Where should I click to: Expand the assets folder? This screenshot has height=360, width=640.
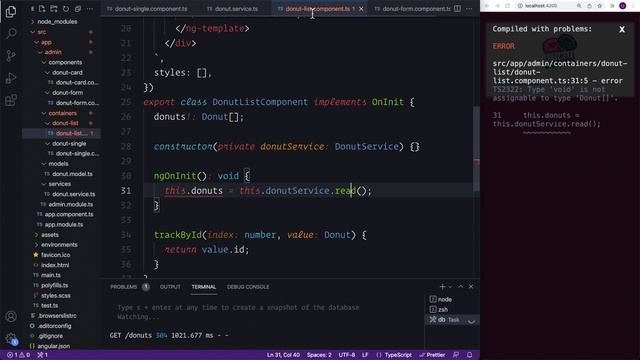click(49, 235)
